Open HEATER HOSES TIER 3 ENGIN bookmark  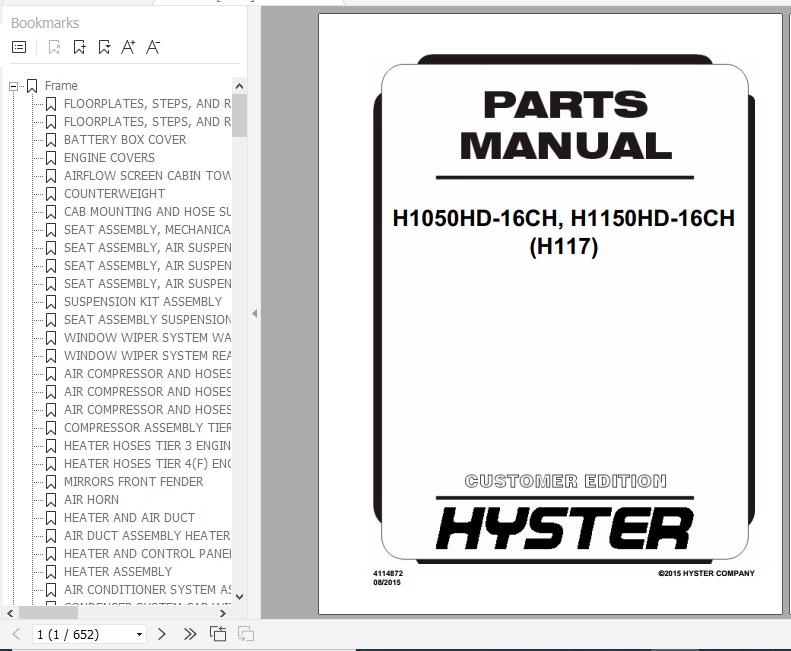point(147,446)
